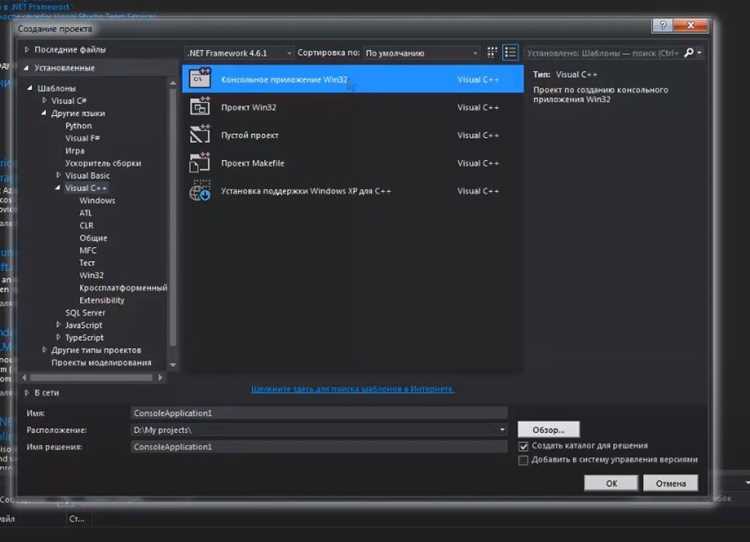Select the Проект Makefile template icon
The height and width of the screenshot is (542, 750).
[200, 163]
